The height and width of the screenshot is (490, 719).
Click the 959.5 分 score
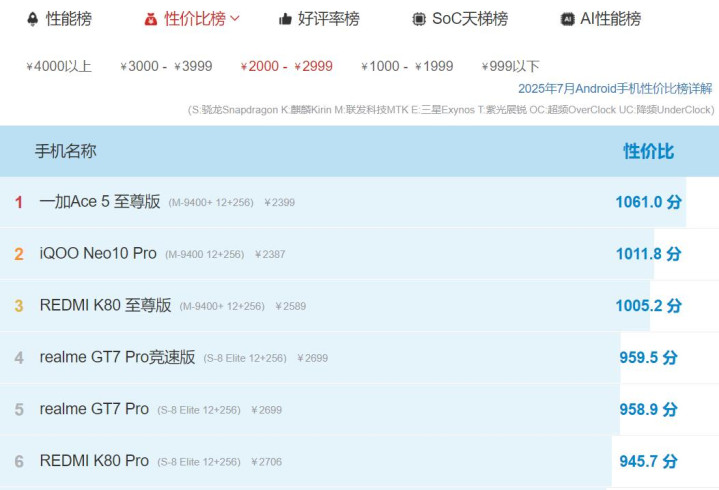click(x=648, y=357)
